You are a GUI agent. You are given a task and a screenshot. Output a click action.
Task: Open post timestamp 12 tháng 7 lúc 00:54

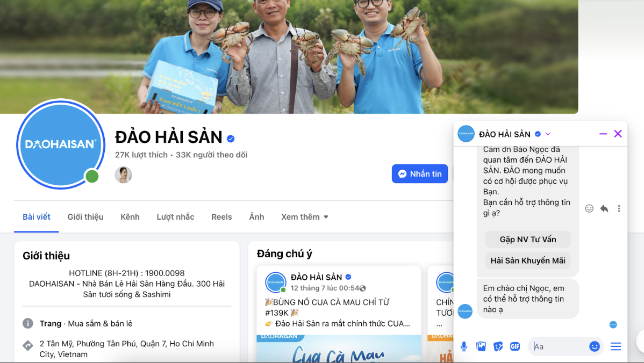(325, 288)
